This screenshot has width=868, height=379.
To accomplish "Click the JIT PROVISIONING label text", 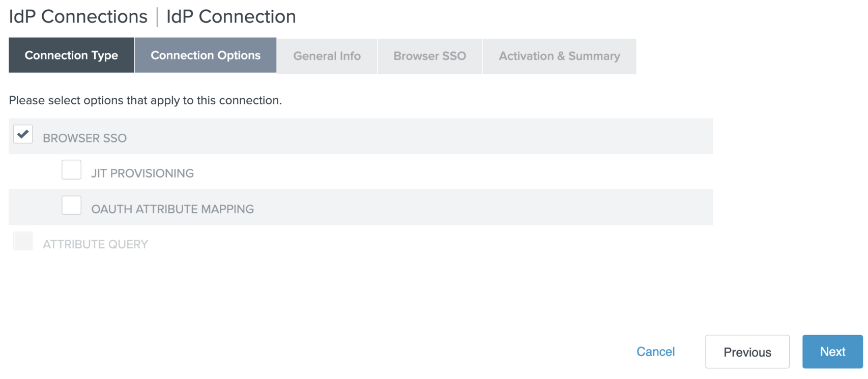I will [142, 173].
